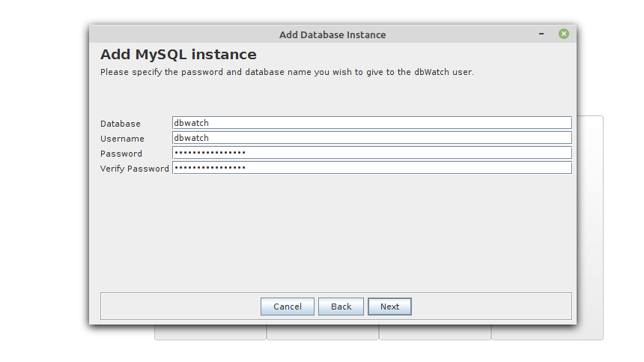Click into the Password field
644x362 pixels.
click(x=371, y=153)
